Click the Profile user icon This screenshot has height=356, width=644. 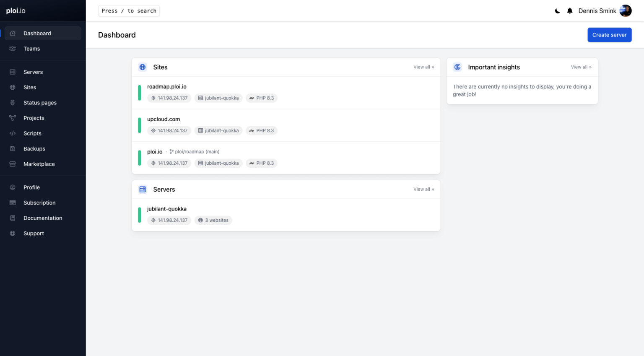tap(13, 187)
